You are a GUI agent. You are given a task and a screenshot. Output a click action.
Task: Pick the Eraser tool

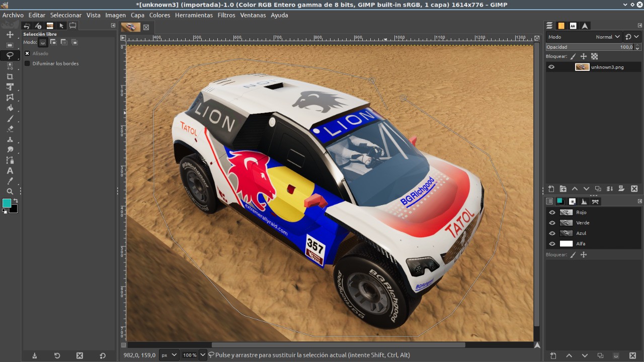10,129
